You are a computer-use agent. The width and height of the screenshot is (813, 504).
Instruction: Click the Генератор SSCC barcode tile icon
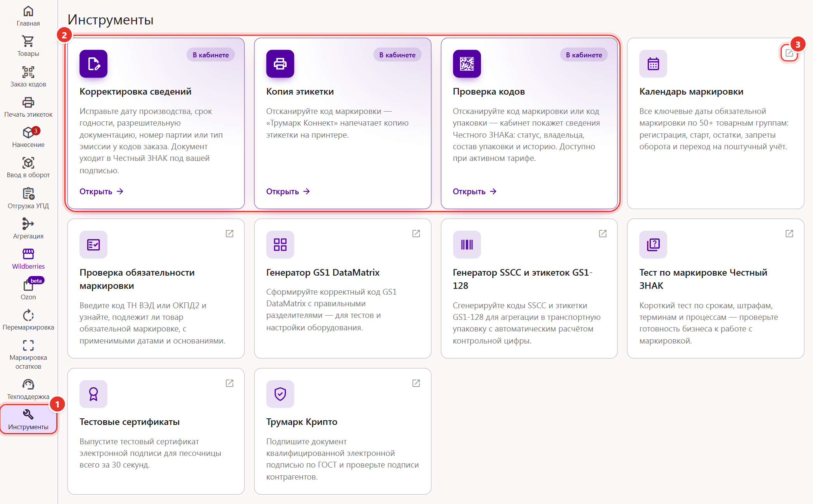pyautogui.click(x=467, y=245)
